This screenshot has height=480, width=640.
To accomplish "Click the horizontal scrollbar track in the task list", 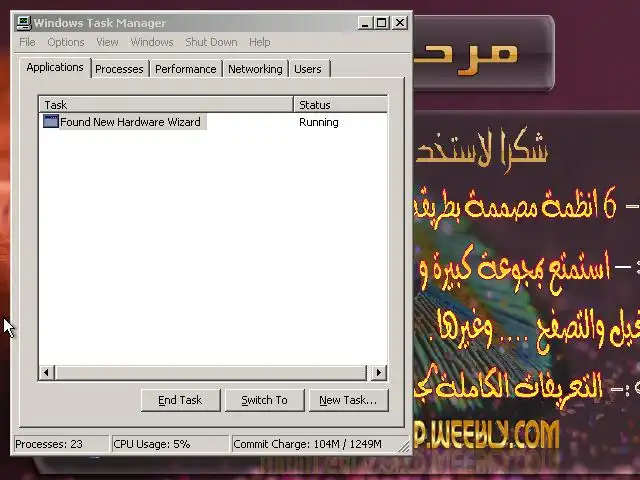I will [x=211, y=372].
